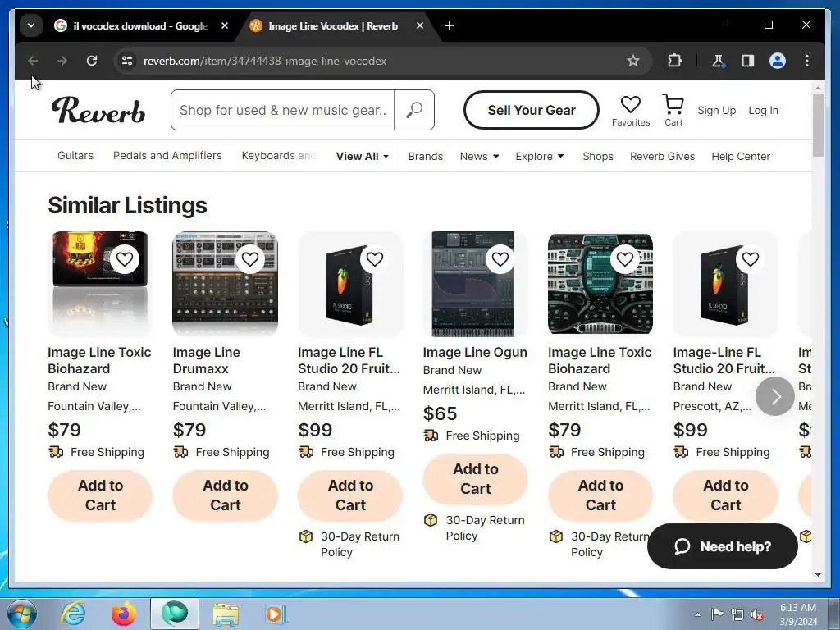Screen dimensions: 840x630
Task: Launch Firefox from taskbar
Action: coord(124,614)
